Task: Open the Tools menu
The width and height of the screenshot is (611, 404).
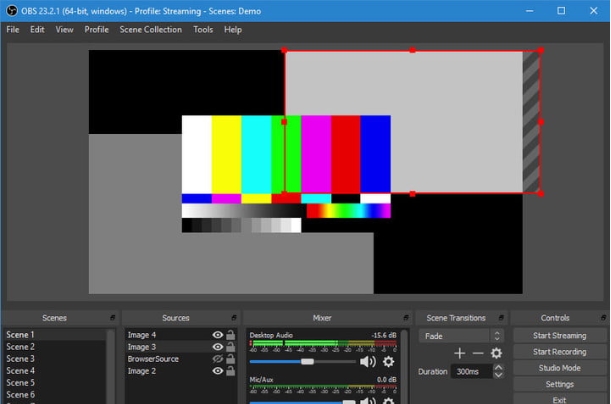Action: (203, 30)
